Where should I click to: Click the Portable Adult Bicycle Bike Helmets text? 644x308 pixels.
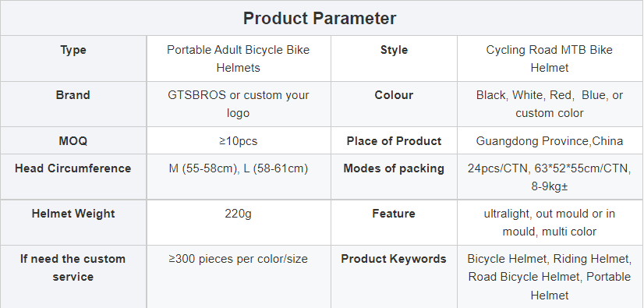(239, 58)
